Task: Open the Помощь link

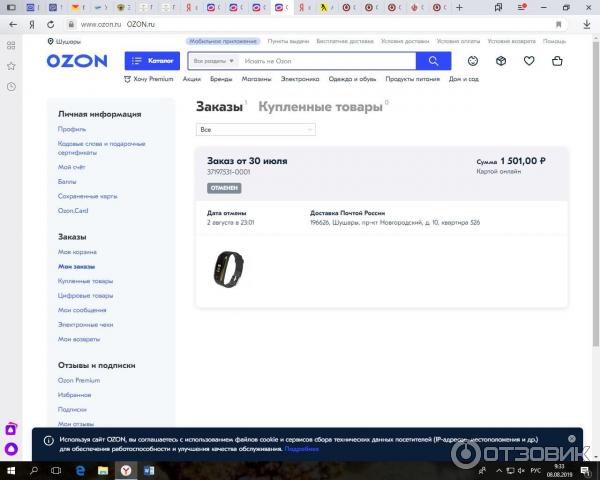Action: 554,41
